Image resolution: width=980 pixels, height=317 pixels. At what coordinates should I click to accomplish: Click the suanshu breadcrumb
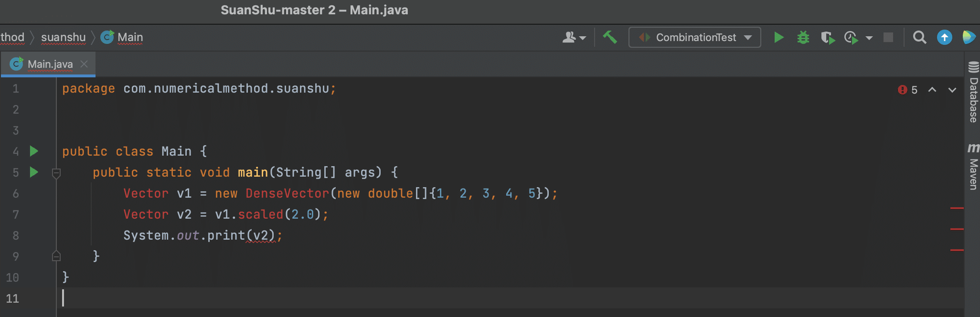(x=63, y=37)
